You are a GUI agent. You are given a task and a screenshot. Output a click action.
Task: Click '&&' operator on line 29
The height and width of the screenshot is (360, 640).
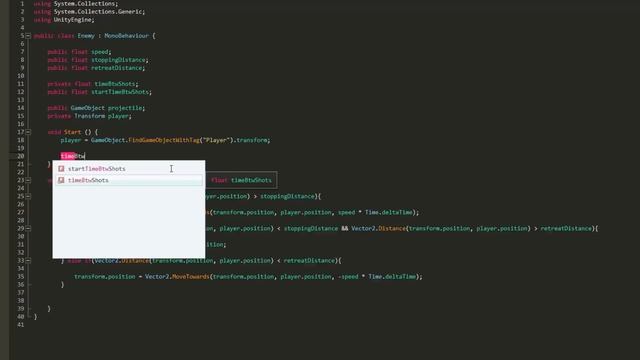345,229
